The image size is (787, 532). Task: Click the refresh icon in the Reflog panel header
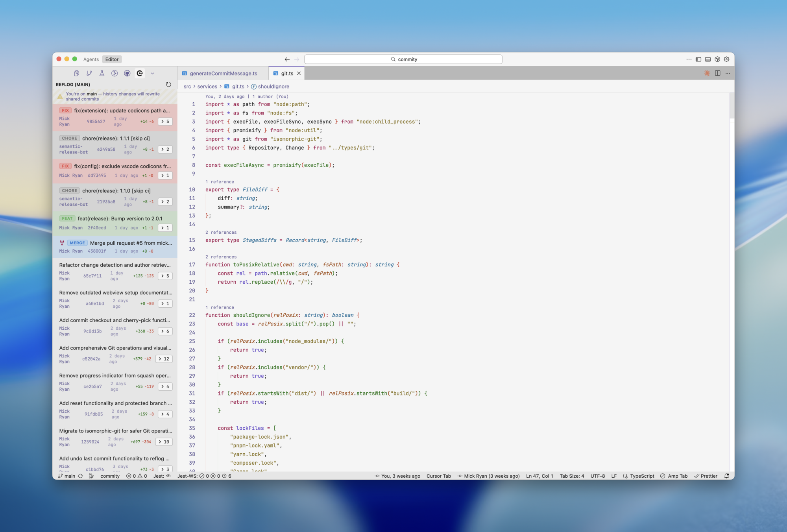click(x=169, y=84)
